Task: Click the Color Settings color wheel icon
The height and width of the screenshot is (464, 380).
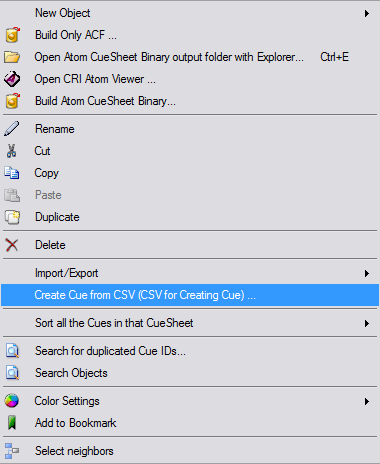Action: [x=12, y=401]
